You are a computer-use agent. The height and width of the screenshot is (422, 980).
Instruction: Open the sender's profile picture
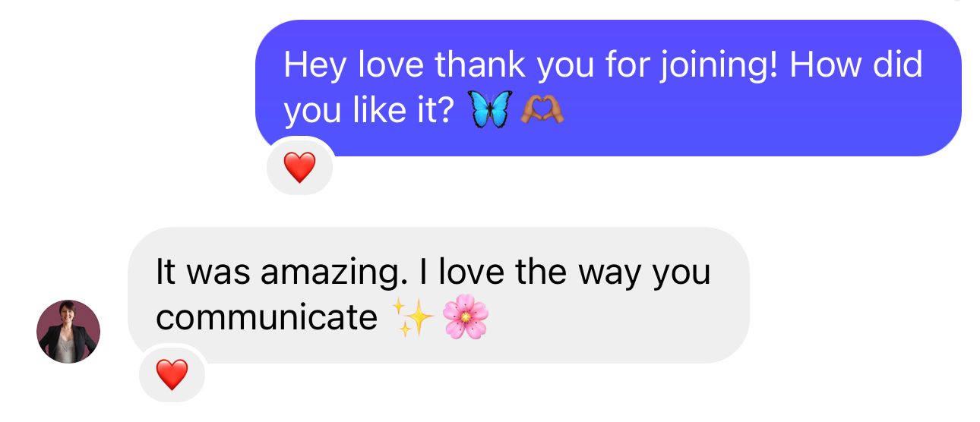(68, 332)
